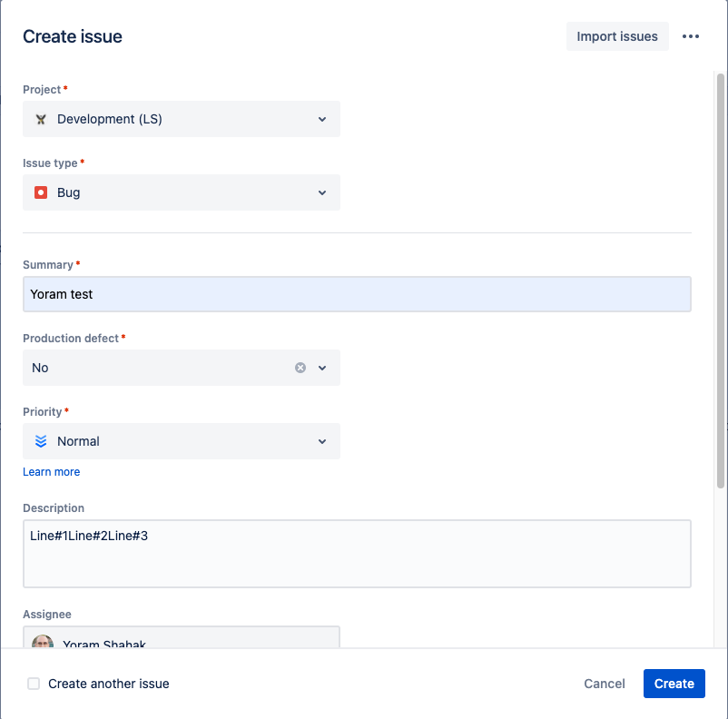Click the Normal priority chevrons icon
The height and width of the screenshot is (719, 728).
click(41, 441)
